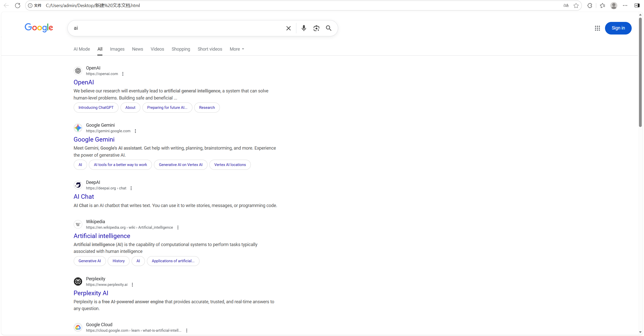This screenshot has width=644, height=336.
Task: Click the magnifier search submit icon
Action: tap(329, 28)
